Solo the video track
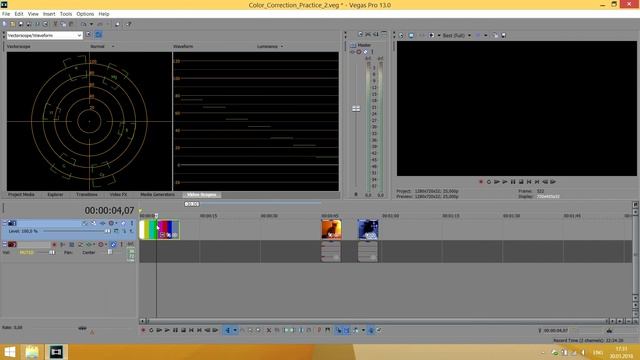 point(131,223)
